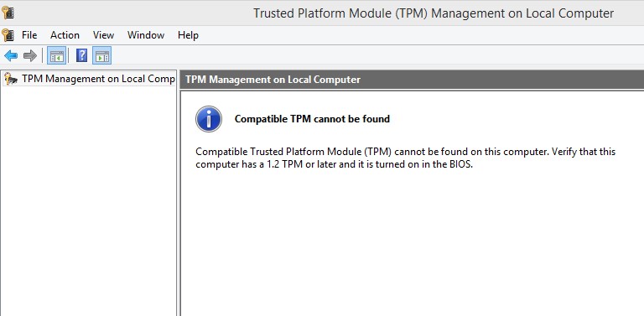The height and width of the screenshot is (316, 644).
Task: Click the blue information icon
Action: [209, 119]
